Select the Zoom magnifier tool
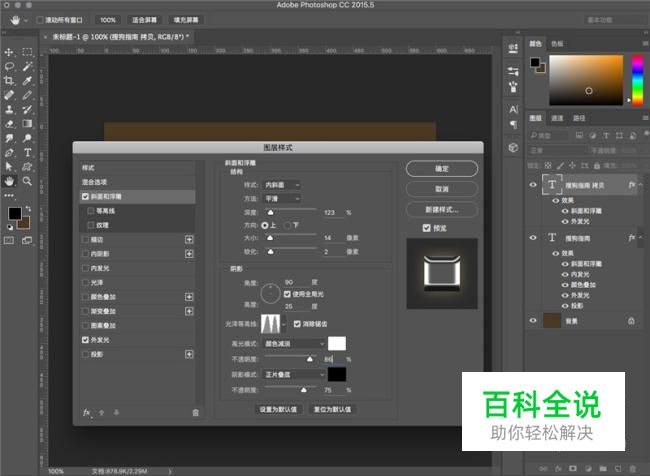 point(27,181)
